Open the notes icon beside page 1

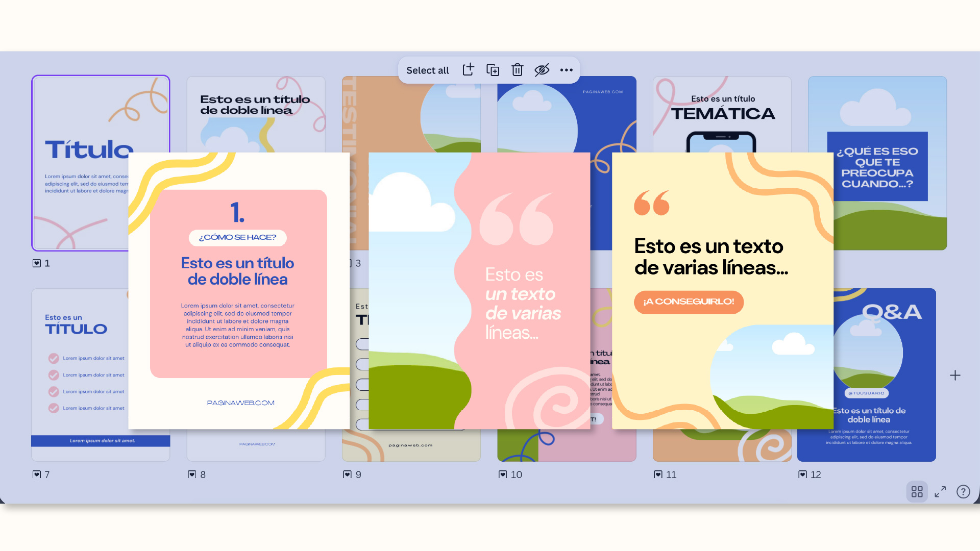pyautogui.click(x=37, y=263)
